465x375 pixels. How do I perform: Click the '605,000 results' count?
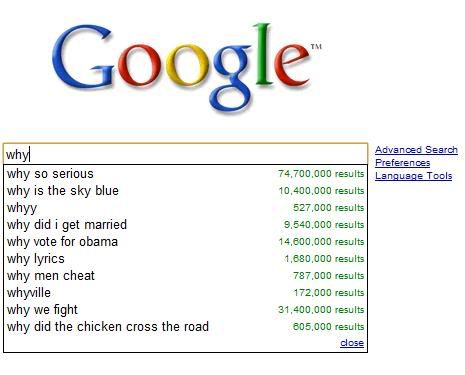(x=328, y=327)
